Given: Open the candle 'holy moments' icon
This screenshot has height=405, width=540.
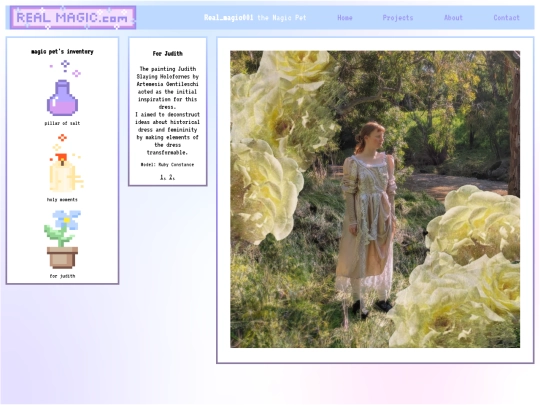Looking at the screenshot, I should point(65,163).
